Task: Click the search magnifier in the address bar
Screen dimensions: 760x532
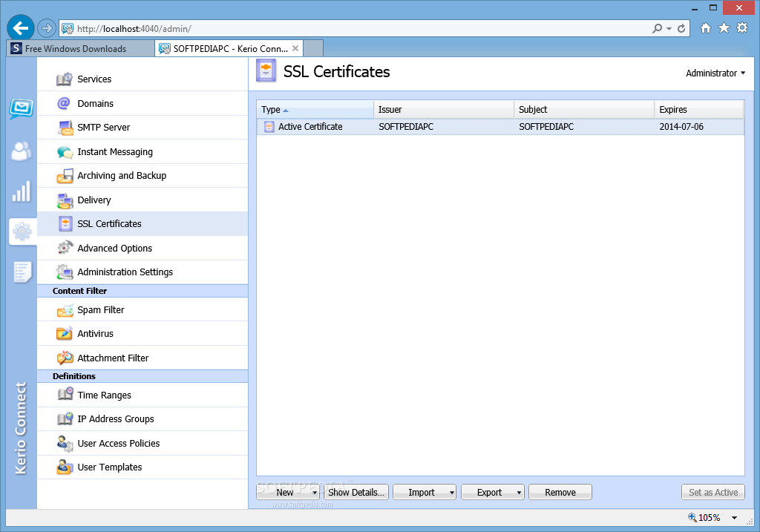Action: 658,29
